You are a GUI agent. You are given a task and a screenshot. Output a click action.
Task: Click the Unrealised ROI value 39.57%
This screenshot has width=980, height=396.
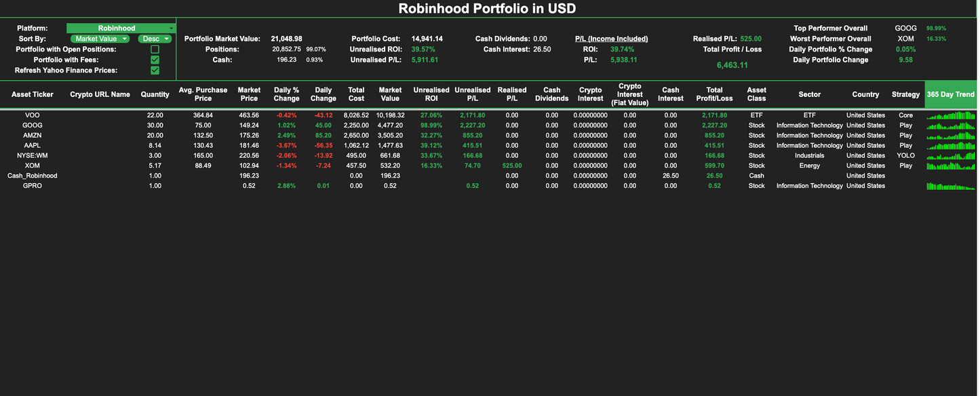click(425, 49)
